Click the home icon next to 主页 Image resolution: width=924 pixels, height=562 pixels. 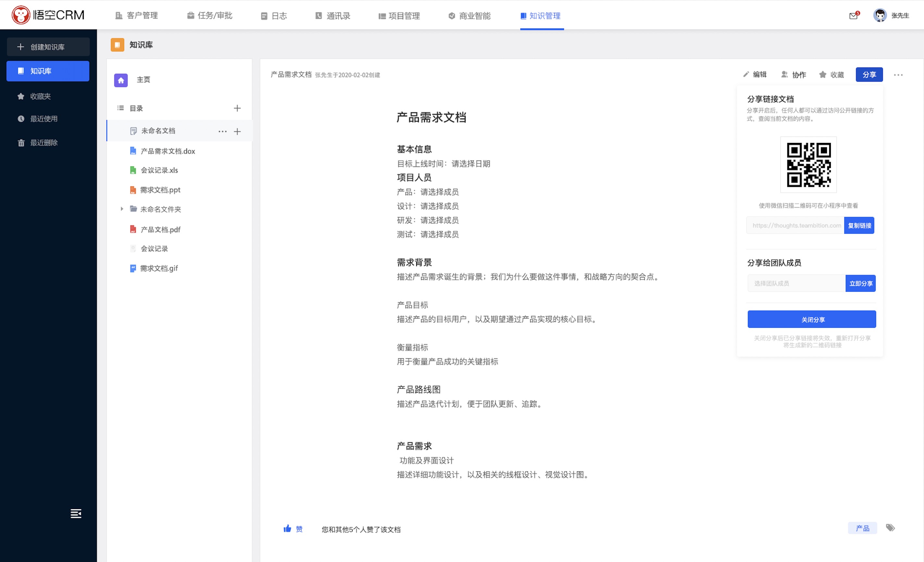pyautogui.click(x=121, y=80)
